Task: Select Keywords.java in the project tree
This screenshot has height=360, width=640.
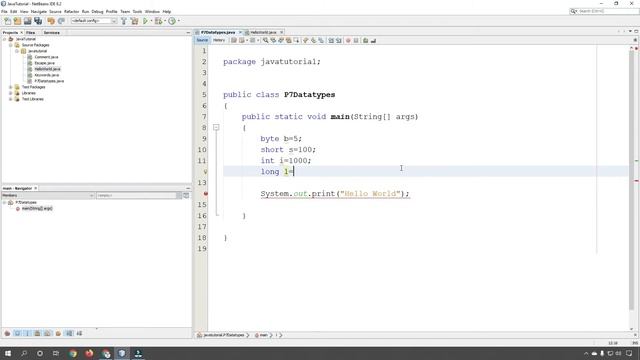Action: pyautogui.click(x=47, y=75)
